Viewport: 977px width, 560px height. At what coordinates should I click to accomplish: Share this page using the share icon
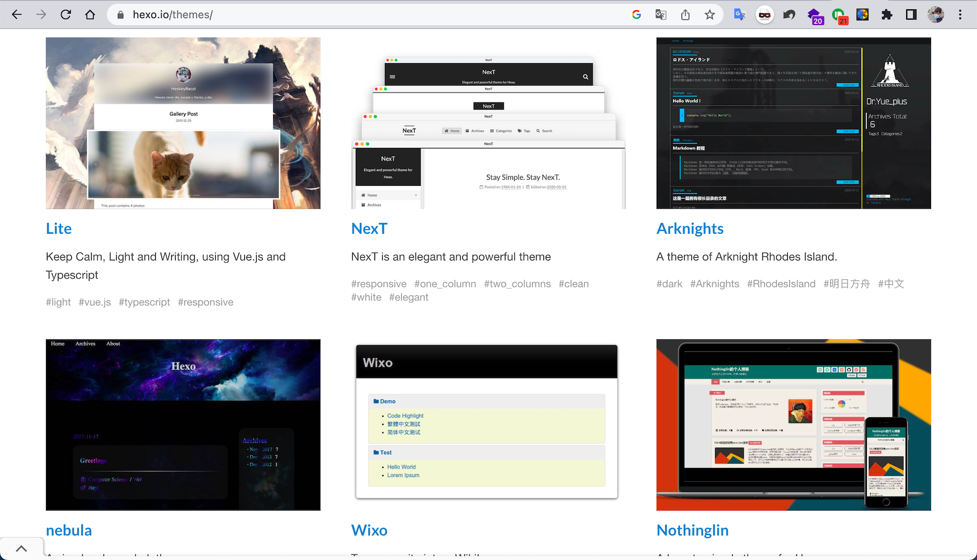(685, 15)
